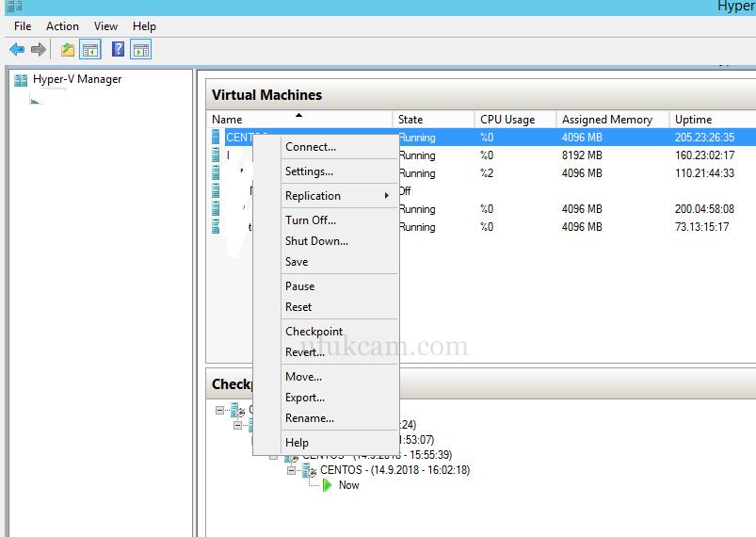The height and width of the screenshot is (537, 756).
Task: Select the Hyper-V Manager tree node
Action: (77, 79)
